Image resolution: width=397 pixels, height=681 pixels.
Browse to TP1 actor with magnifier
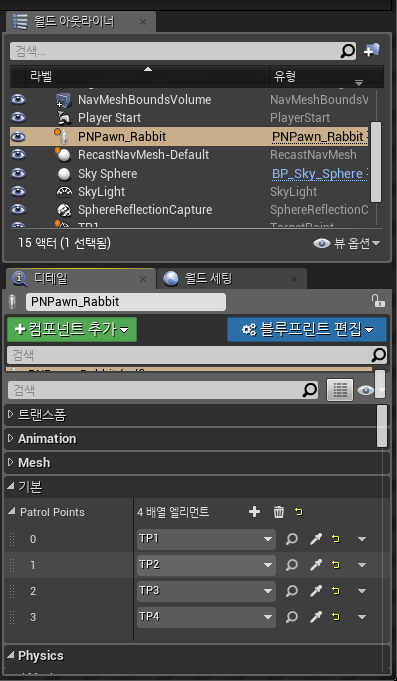click(x=292, y=539)
